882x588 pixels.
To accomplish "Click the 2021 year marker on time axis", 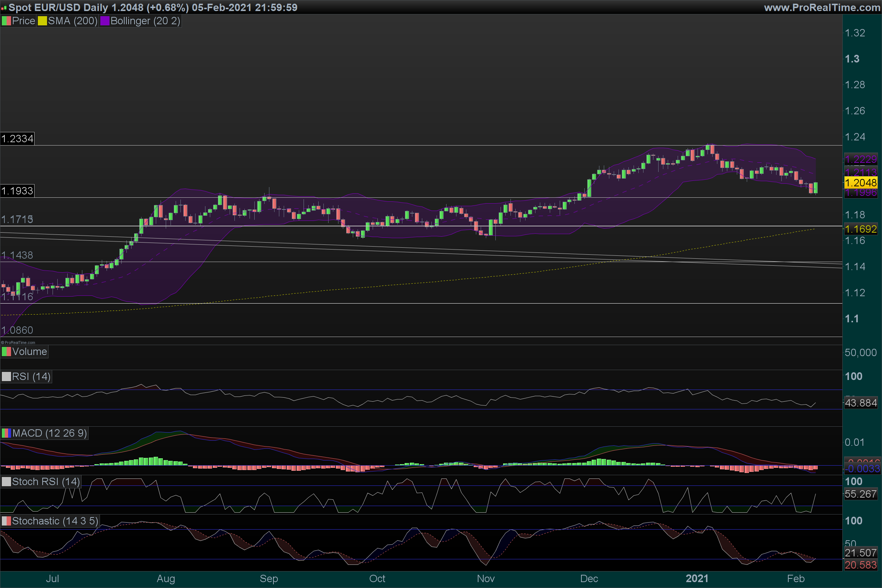I will click(x=697, y=578).
